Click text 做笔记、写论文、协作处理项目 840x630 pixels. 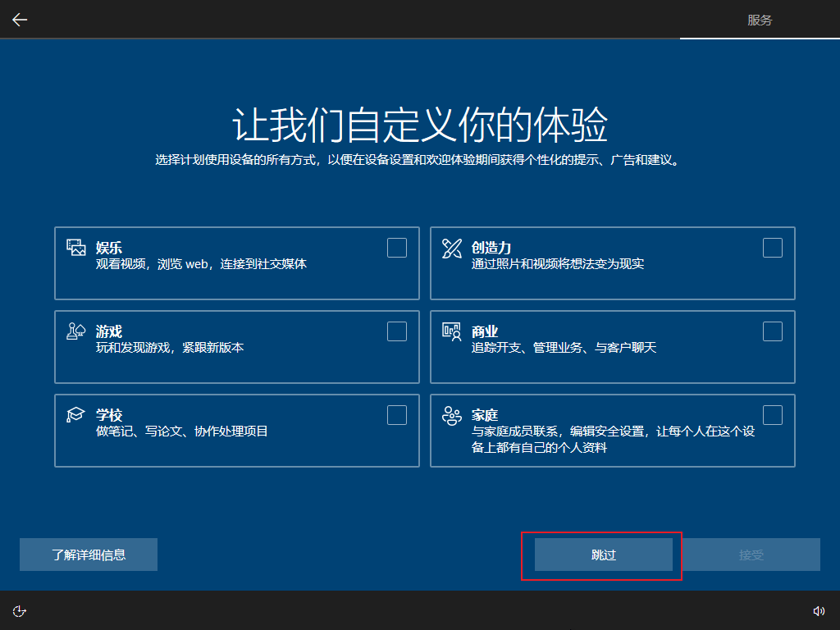click(181, 431)
